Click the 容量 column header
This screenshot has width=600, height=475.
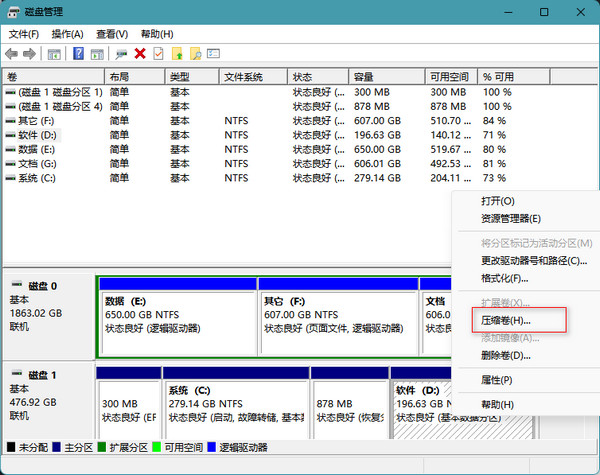(363, 76)
